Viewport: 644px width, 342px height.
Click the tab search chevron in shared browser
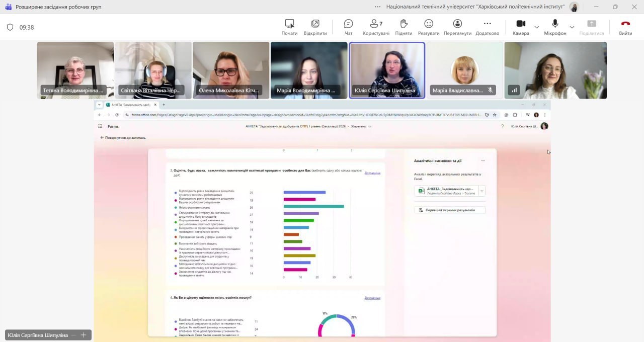pyautogui.click(x=100, y=105)
